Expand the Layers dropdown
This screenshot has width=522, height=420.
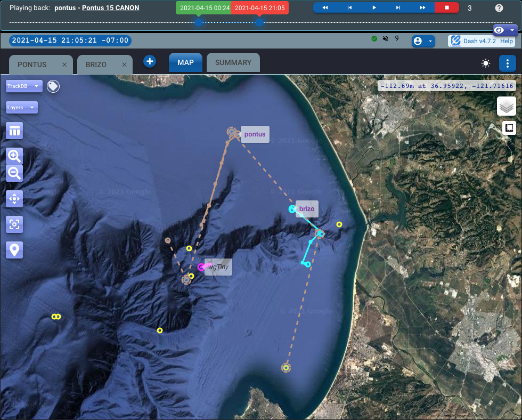tap(21, 108)
